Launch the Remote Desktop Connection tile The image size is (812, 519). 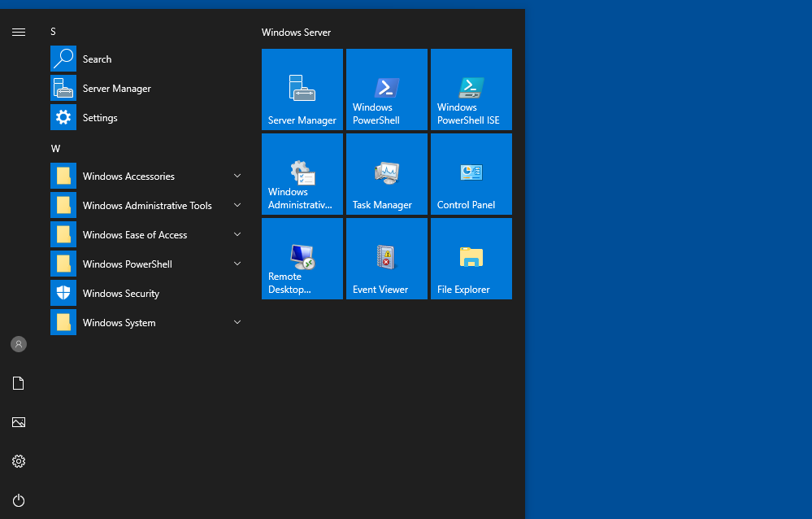click(x=302, y=258)
